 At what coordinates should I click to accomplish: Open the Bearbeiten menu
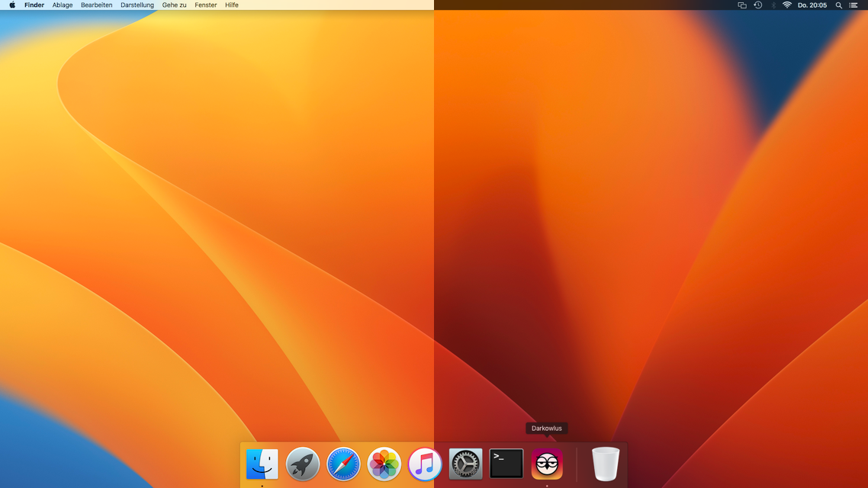(x=96, y=5)
